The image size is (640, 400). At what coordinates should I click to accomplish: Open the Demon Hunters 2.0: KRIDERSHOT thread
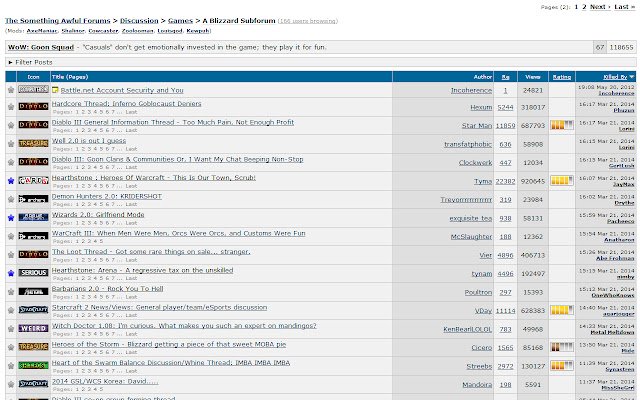click(107, 196)
